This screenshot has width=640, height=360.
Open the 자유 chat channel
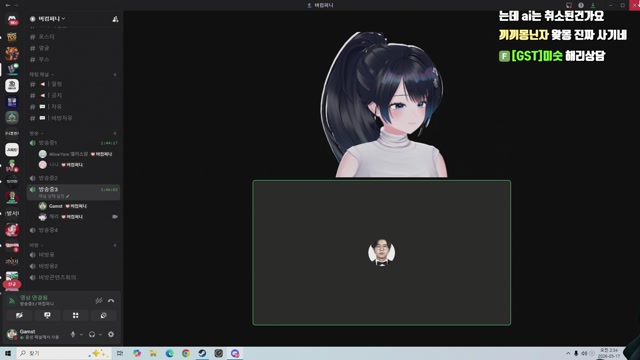73,107
